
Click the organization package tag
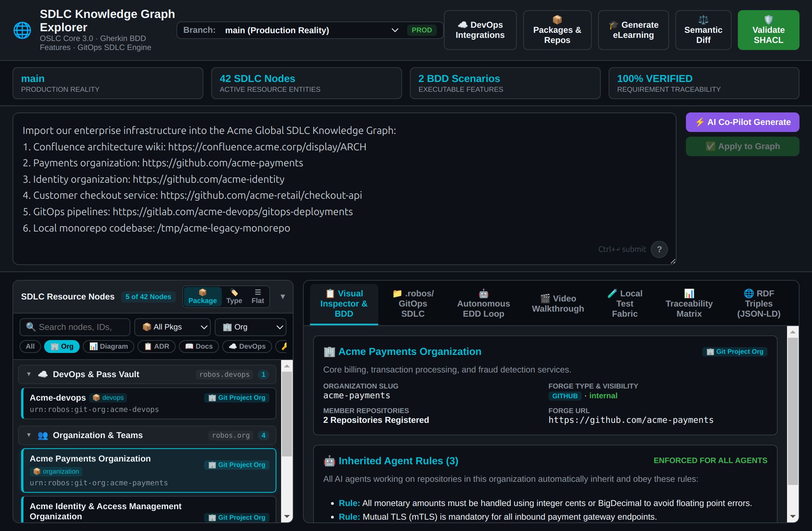point(56,471)
